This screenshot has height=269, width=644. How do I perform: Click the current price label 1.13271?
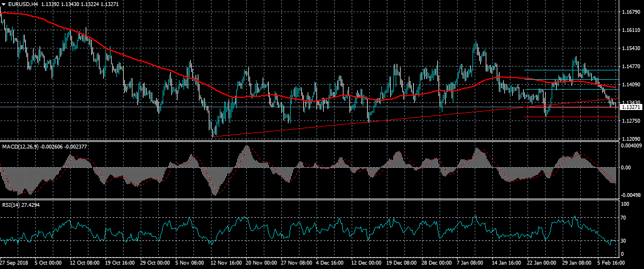(631, 107)
